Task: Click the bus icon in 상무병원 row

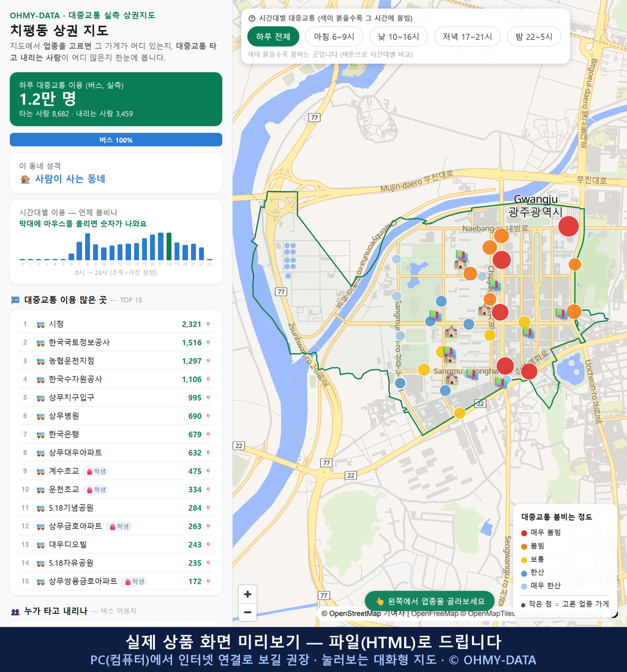Action: 41,416
